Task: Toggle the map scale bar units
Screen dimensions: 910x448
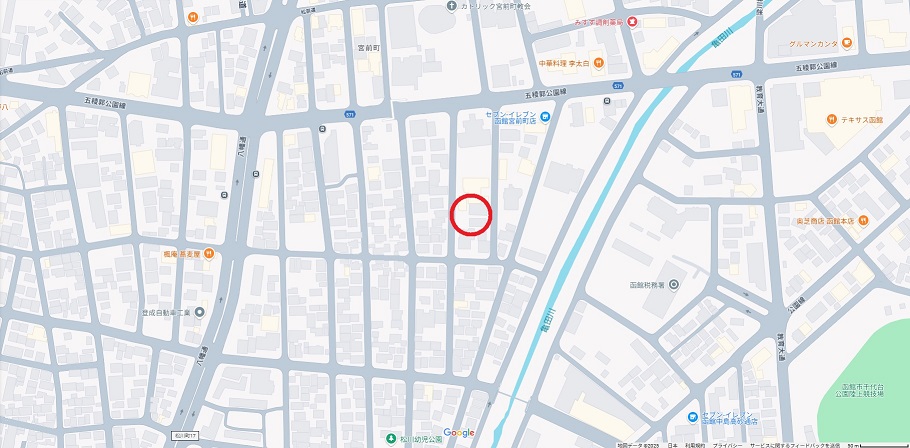Action: coord(877,445)
